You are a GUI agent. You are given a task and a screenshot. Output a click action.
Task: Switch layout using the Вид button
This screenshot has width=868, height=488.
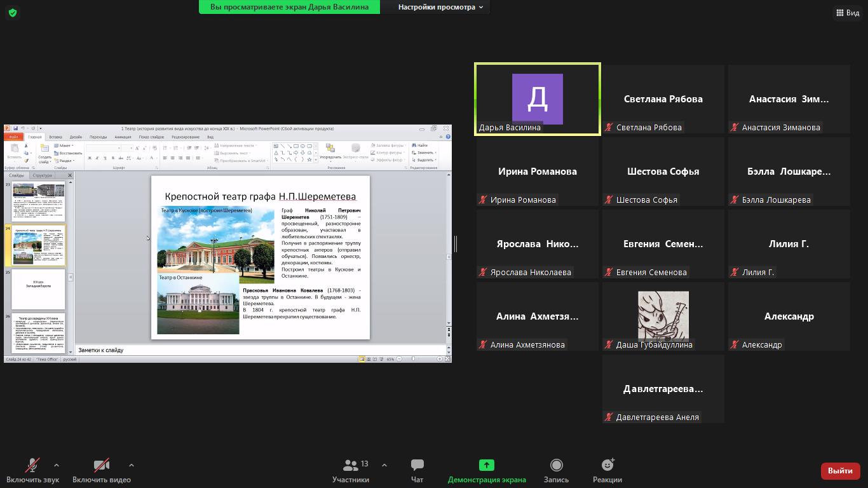848,13
